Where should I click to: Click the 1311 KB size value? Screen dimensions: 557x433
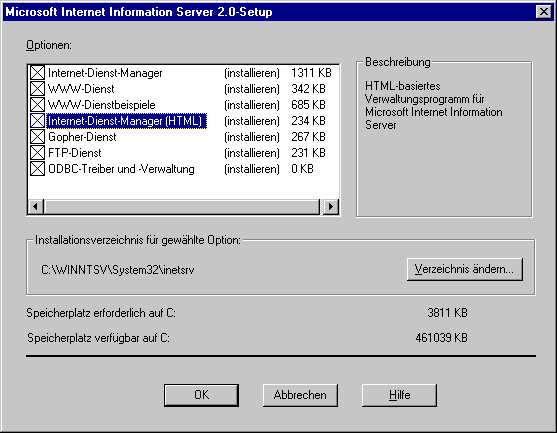pos(311,73)
